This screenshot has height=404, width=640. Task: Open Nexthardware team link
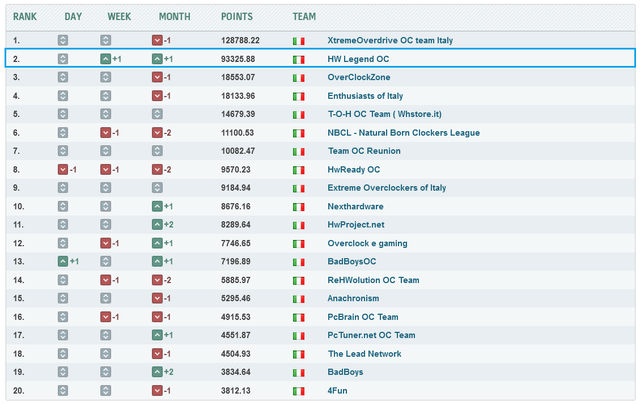(355, 206)
